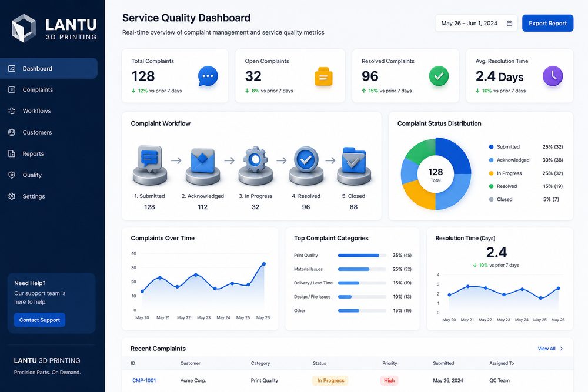Screen dimensions: 588x392
Task: Click the Acknowledged light blue legend dot
Action: tap(491, 160)
